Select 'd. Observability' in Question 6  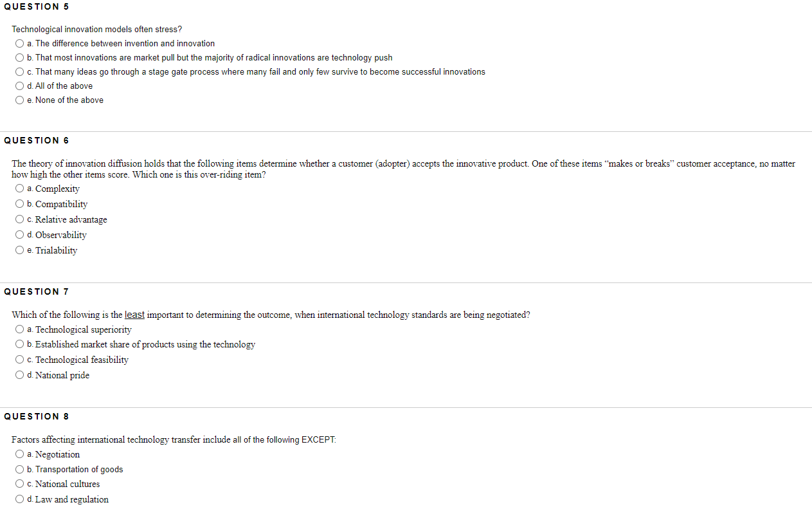click(x=19, y=234)
